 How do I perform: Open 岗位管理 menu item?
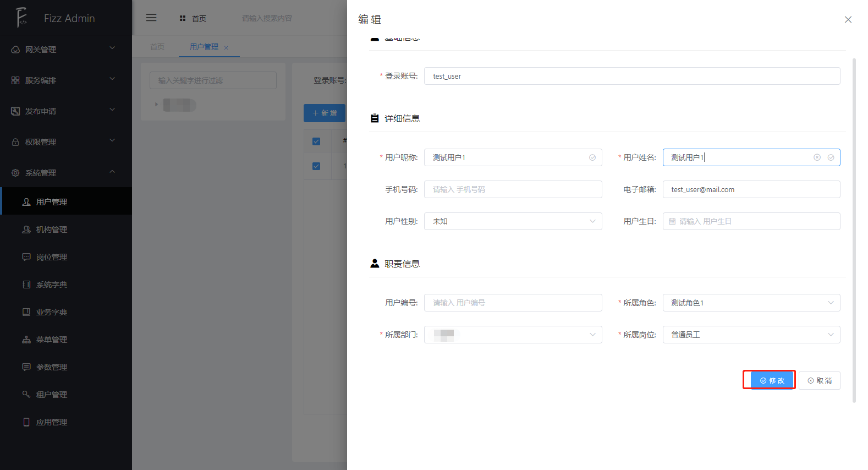pyautogui.click(x=66, y=257)
